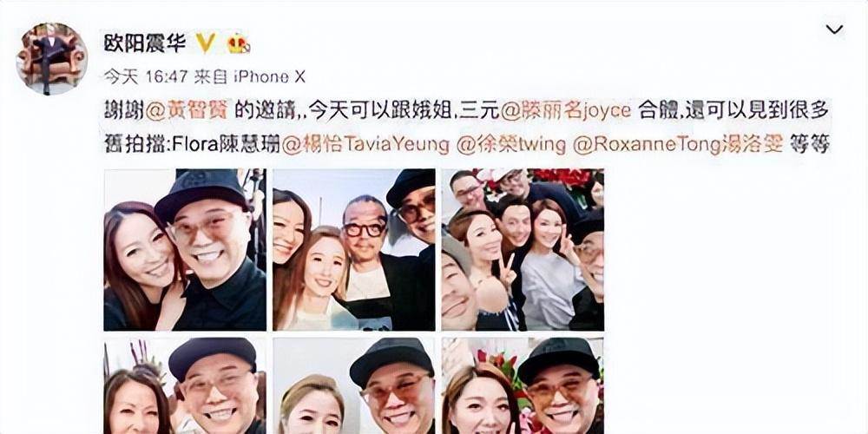Open the @徐榮twing mention link
Image resolution: width=868 pixels, height=434 pixels.
(511, 144)
